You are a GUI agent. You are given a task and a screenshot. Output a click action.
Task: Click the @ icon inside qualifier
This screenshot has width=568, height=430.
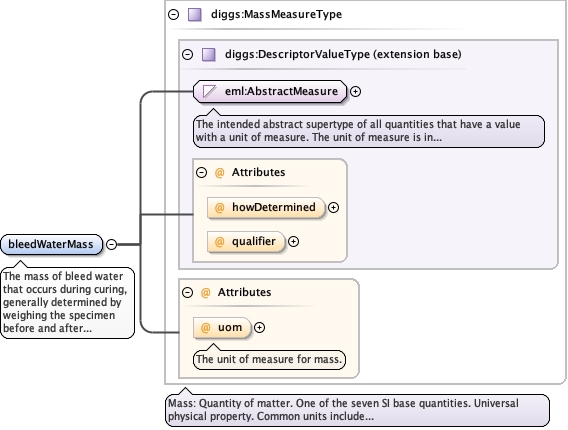220,242
